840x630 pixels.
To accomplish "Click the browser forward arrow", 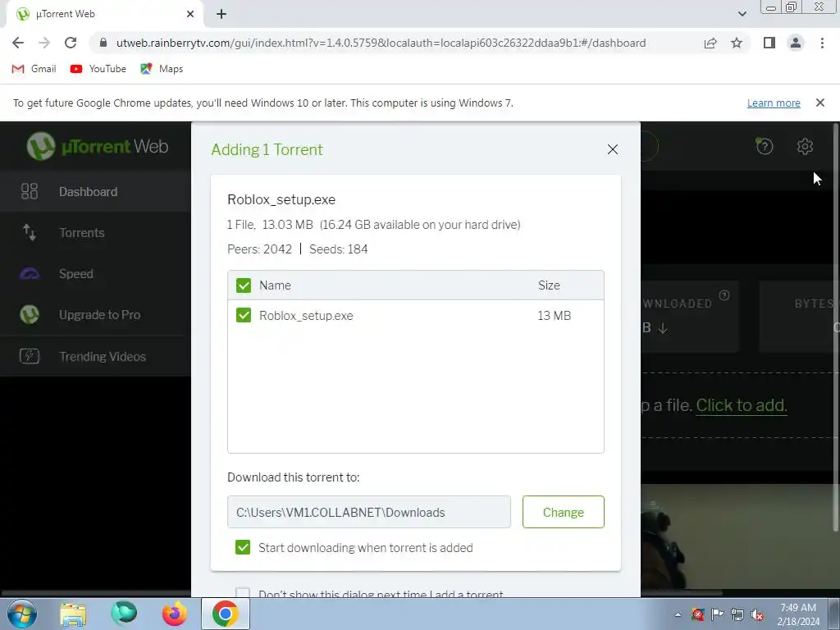I will point(44,43).
